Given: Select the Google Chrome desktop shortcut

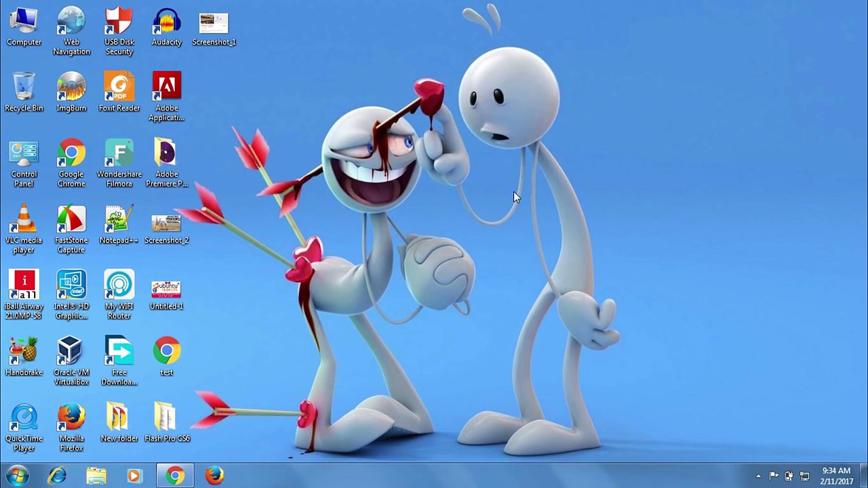Looking at the screenshot, I should pos(71,163).
